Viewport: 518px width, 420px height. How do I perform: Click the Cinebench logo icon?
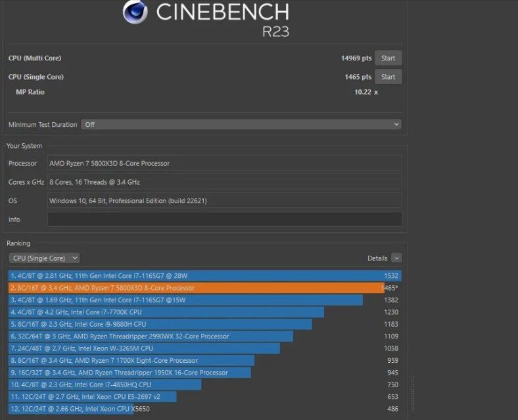click(x=135, y=12)
